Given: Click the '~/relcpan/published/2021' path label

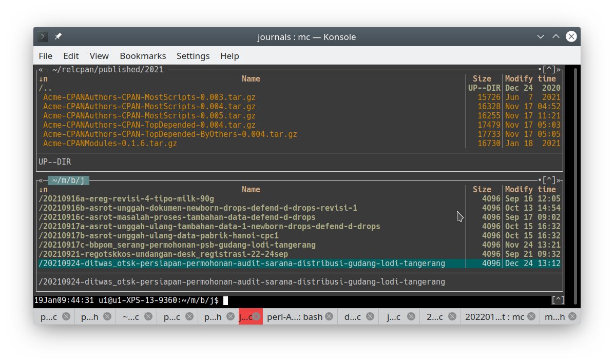Looking at the screenshot, I should [x=108, y=70].
